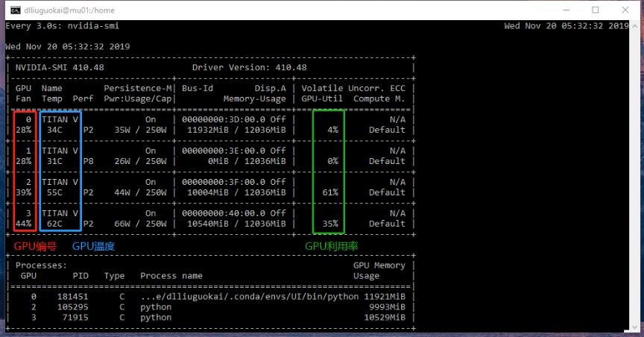The width and height of the screenshot is (644, 337).
Task: Click the GPU utilization value '61%'
Action: pos(330,192)
